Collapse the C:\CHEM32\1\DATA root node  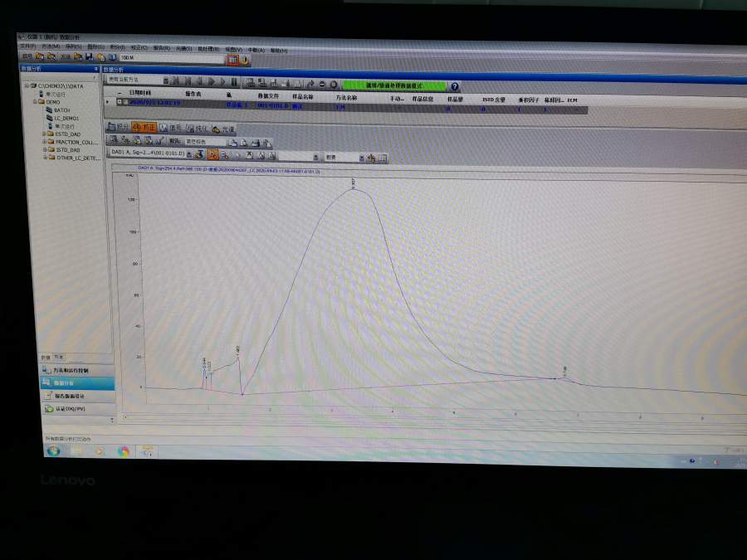click(27, 85)
